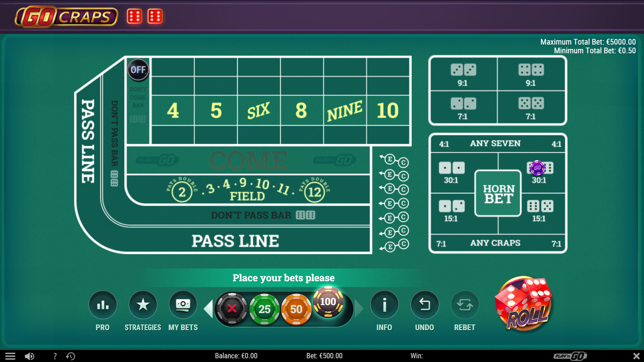Select the 100 chip

tap(328, 302)
